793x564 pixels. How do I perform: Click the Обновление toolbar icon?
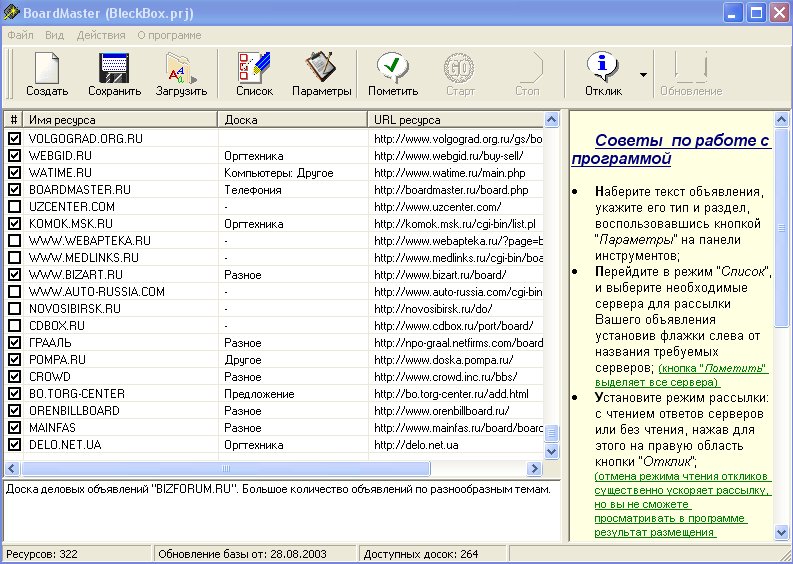click(691, 67)
